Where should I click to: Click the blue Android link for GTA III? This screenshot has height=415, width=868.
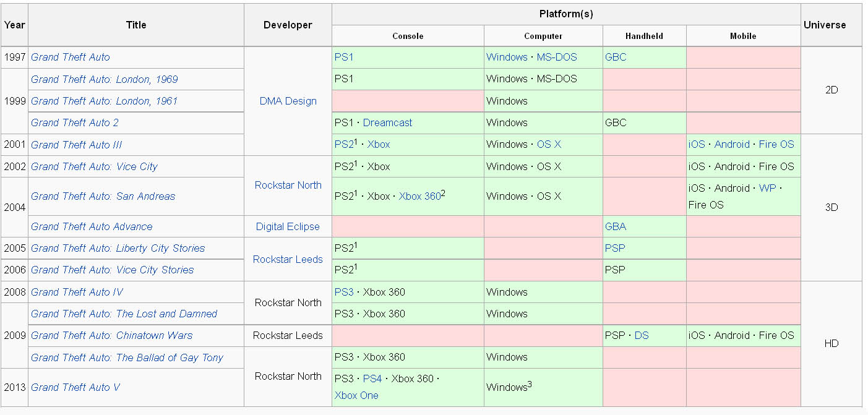click(732, 145)
